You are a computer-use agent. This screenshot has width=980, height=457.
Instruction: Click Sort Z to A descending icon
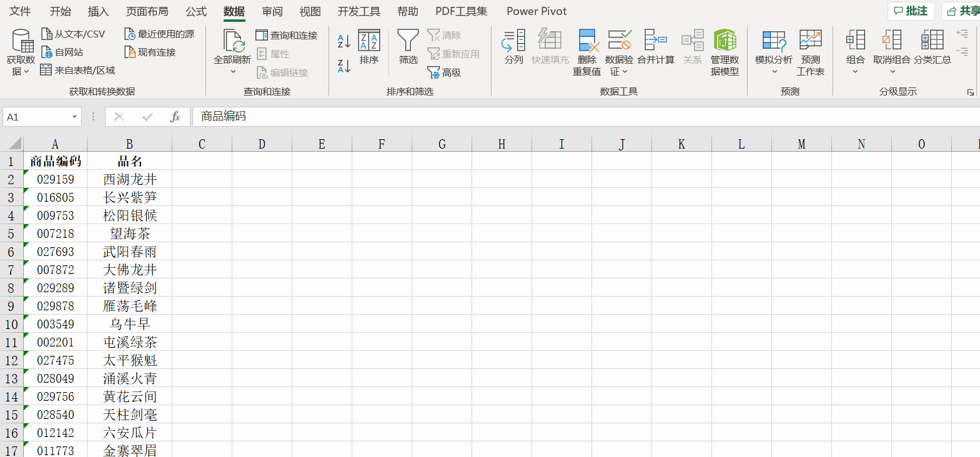pyautogui.click(x=344, y=66)
